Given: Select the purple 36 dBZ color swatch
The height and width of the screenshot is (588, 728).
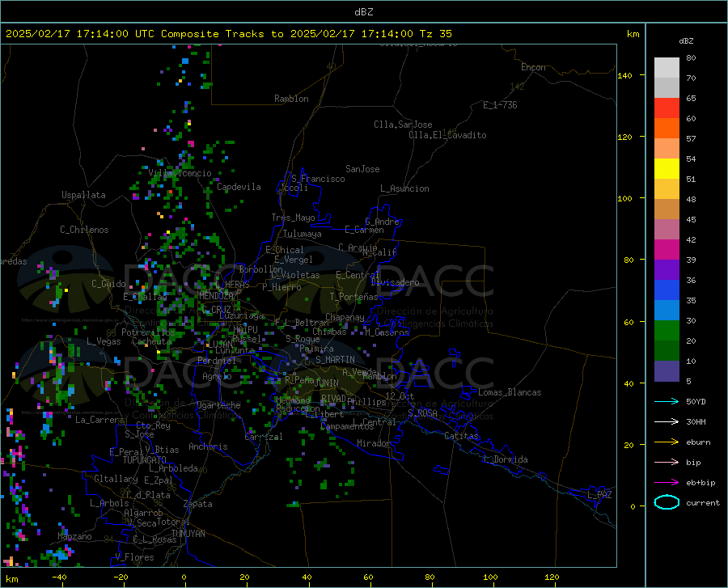Looking at the screenshot, I should (667, 270).
